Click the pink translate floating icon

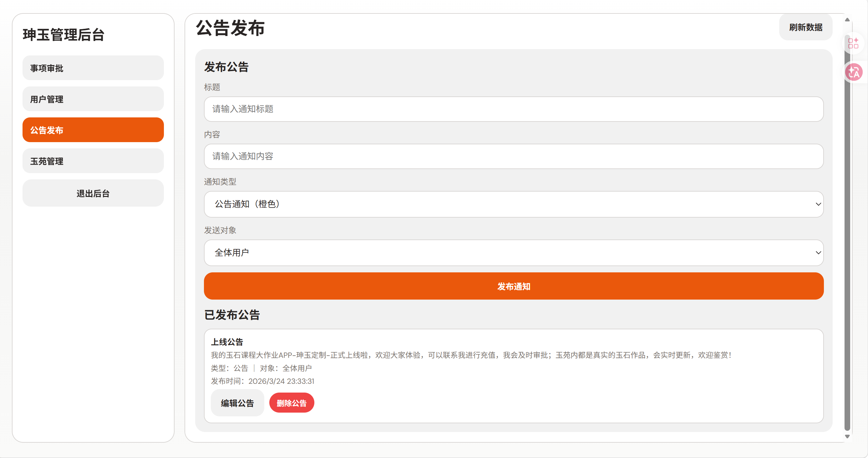tap(854, 72)
